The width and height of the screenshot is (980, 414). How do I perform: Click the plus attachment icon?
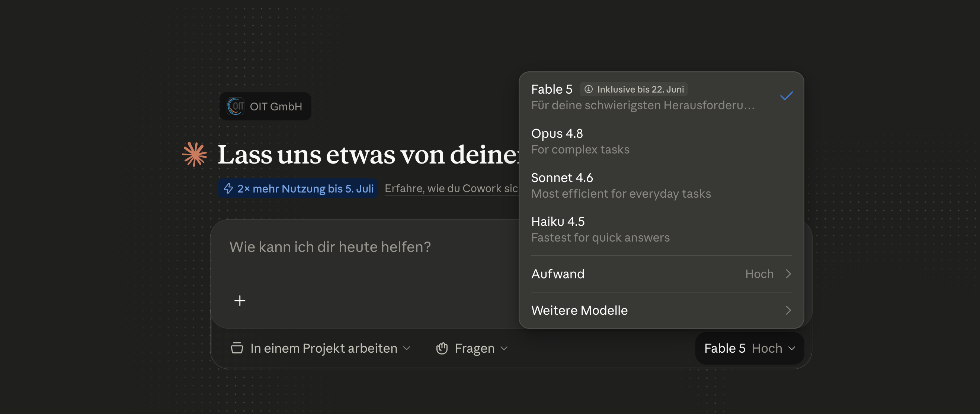pos(240,301)
